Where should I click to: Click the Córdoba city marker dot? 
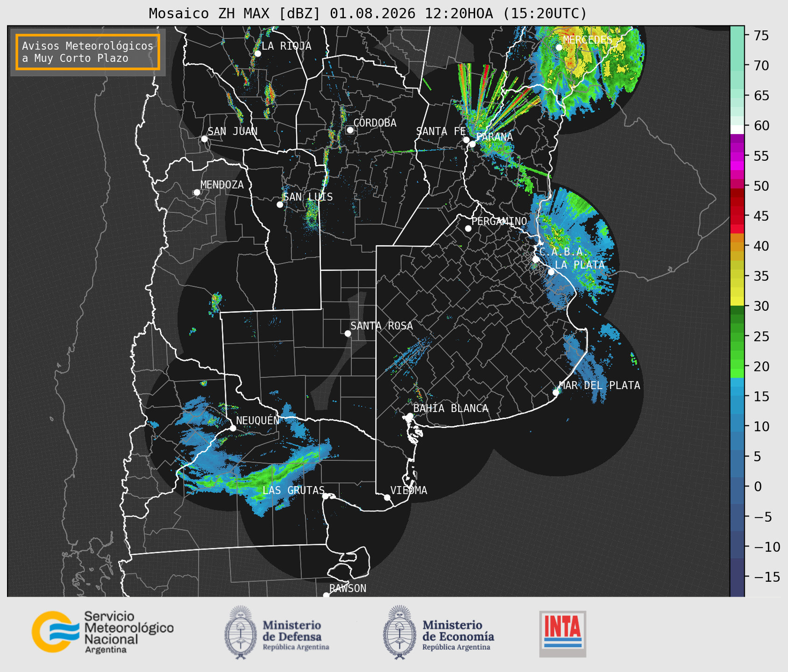pyautogui.click(x=350, y=130)
